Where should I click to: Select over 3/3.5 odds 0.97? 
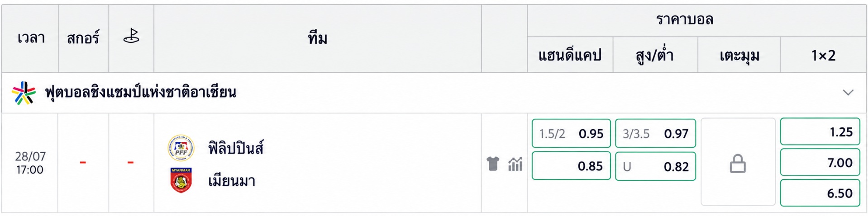point(655,133)
